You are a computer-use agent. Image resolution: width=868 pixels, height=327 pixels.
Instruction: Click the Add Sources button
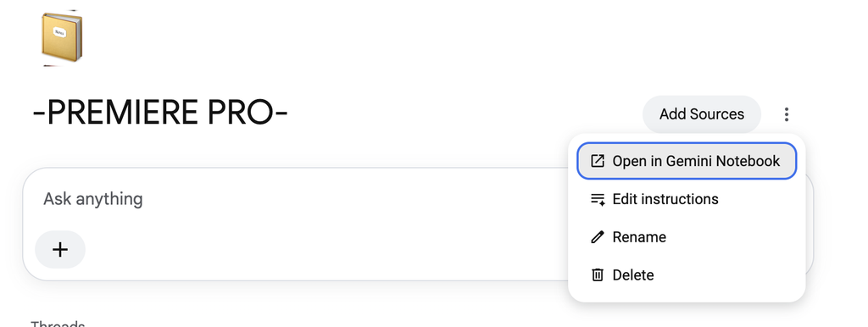(701, 114)
